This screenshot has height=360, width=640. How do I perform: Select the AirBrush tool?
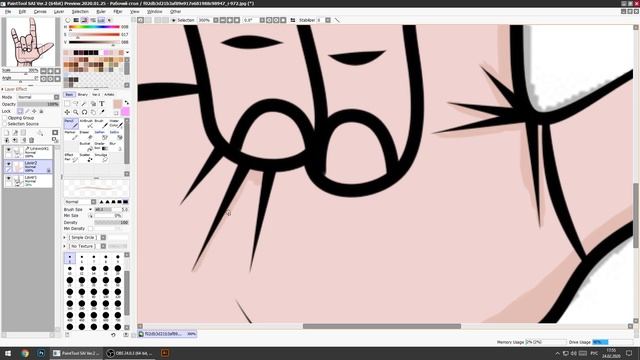coord(86,124)
